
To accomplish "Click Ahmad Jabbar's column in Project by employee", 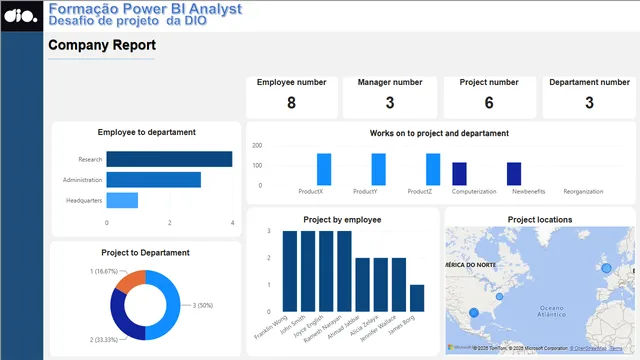I will [x=362, y=285].
